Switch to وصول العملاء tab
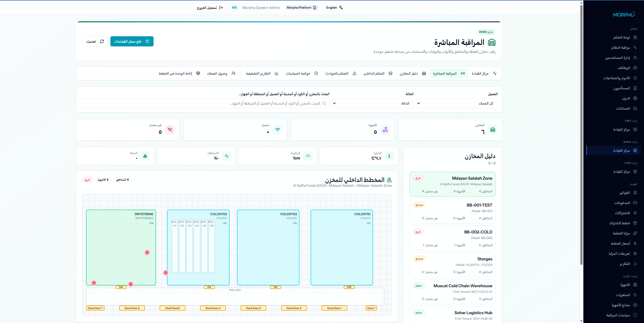The height and width of the screenshot is (323, 644). coord(221,73)
